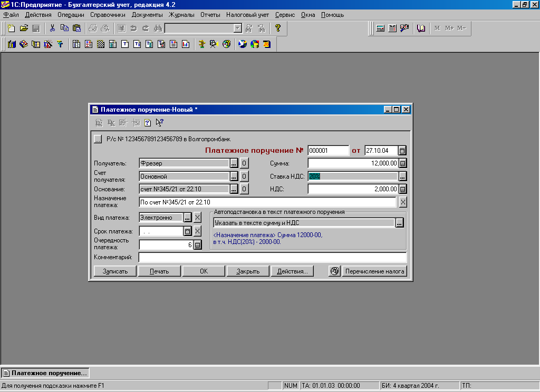Open Основание record via O button
Viewport: 540px width, 392px height.
click(244, 189)
